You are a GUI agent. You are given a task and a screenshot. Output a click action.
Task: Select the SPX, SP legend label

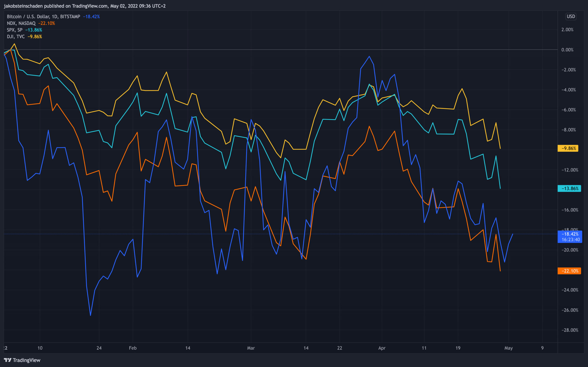[x=14, y=30]
